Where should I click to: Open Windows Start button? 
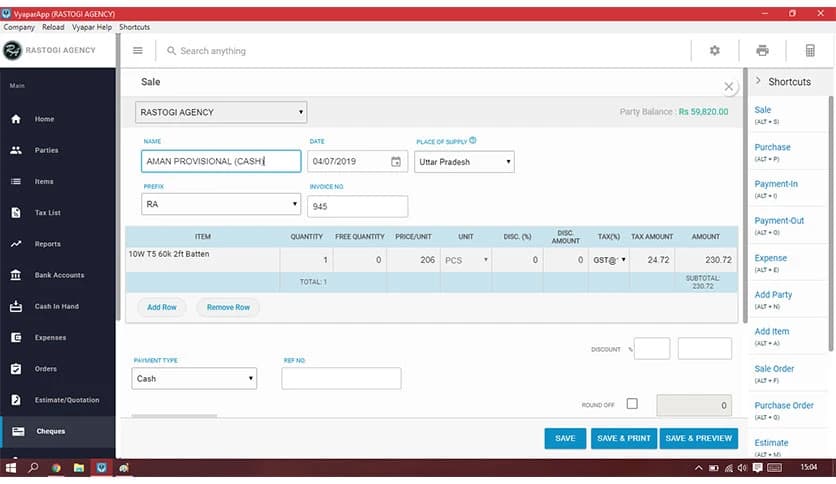point(11,468)
